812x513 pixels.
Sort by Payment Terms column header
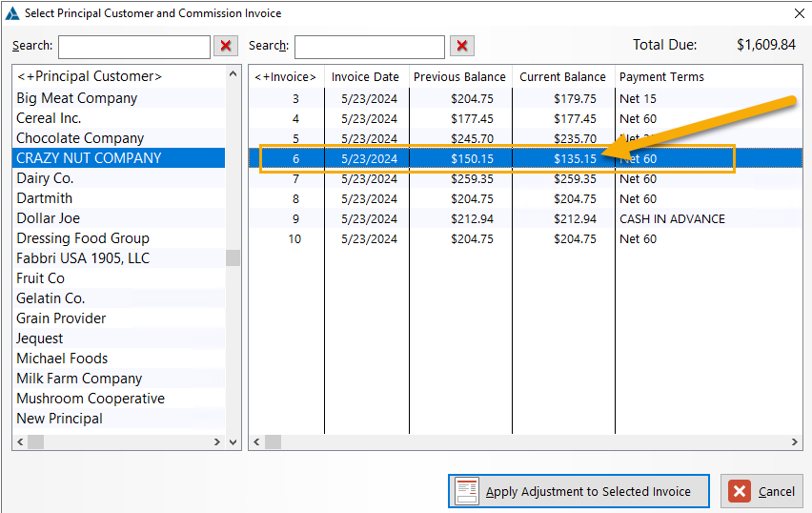click(708, 76)
